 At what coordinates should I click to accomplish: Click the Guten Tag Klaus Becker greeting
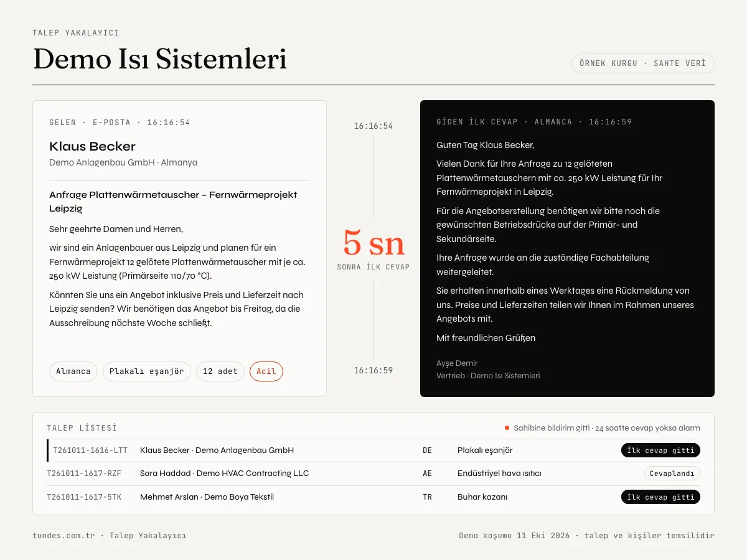[486, 145]
